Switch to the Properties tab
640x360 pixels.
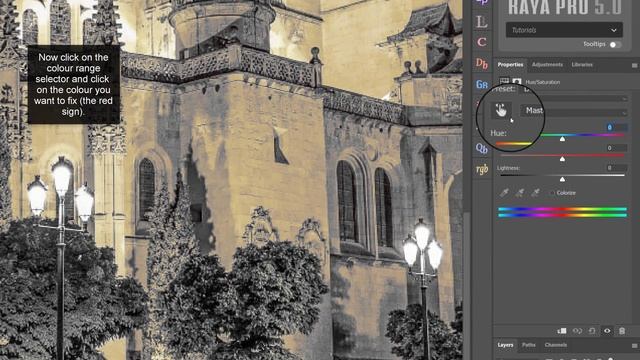pyautogui.click(x=510, y=64)
